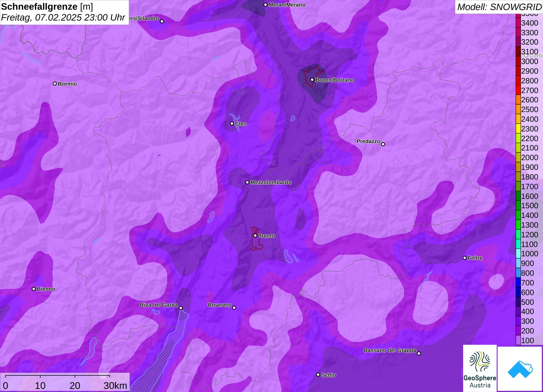
Task: Select the 1500 m green legend swatch
Action: [518, 205]
